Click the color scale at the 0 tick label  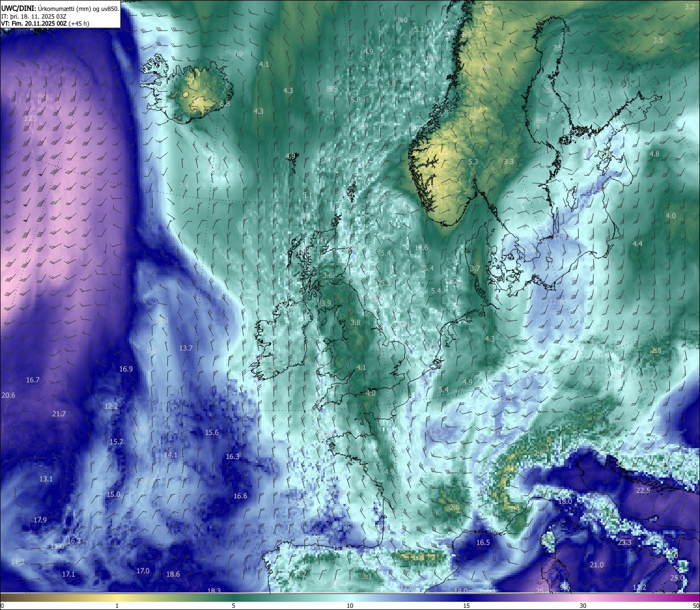[x=2, y=606]
